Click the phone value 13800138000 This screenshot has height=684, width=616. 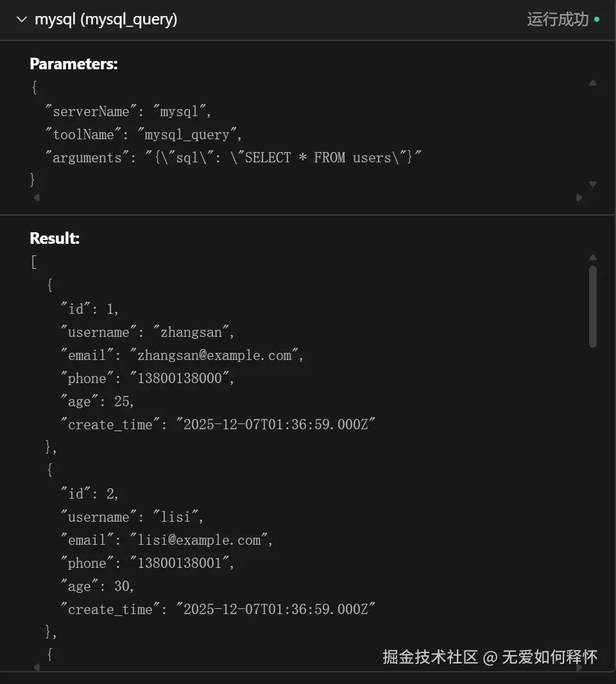click(x=180, y=379)
